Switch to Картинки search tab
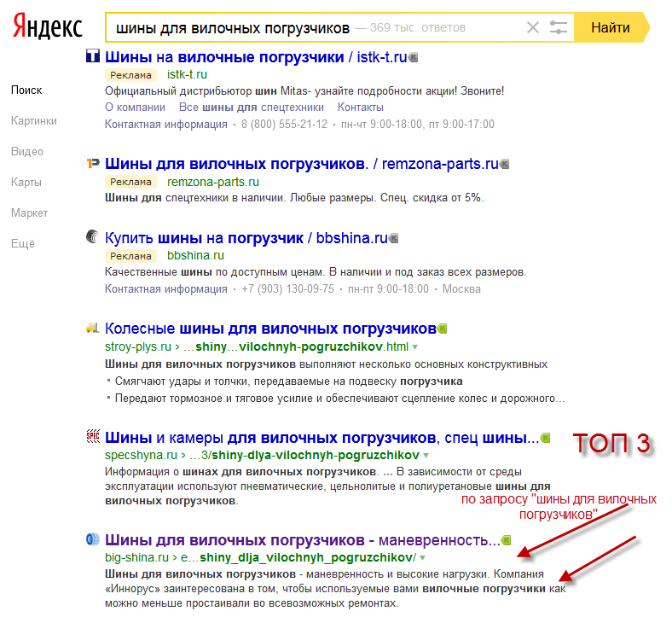The image size is (672, 617). pos(34,121)
